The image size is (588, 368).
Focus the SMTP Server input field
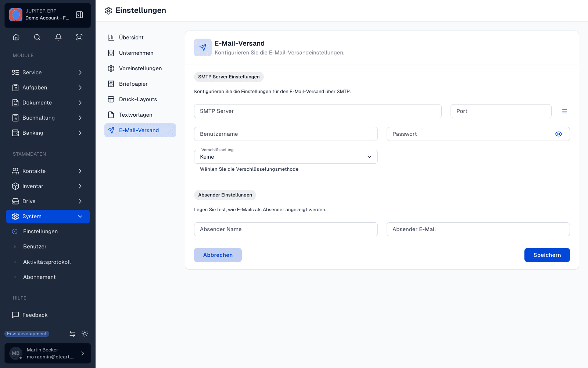click(318, 111)
